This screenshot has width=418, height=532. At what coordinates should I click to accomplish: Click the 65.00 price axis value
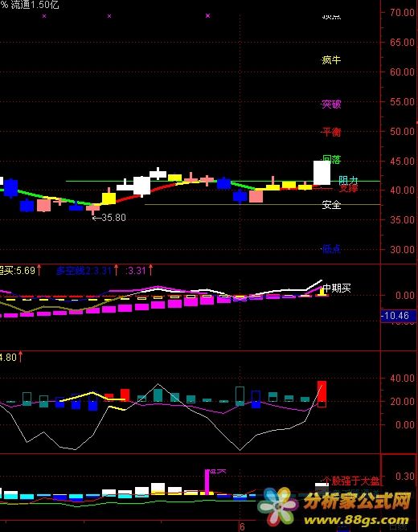403,42
